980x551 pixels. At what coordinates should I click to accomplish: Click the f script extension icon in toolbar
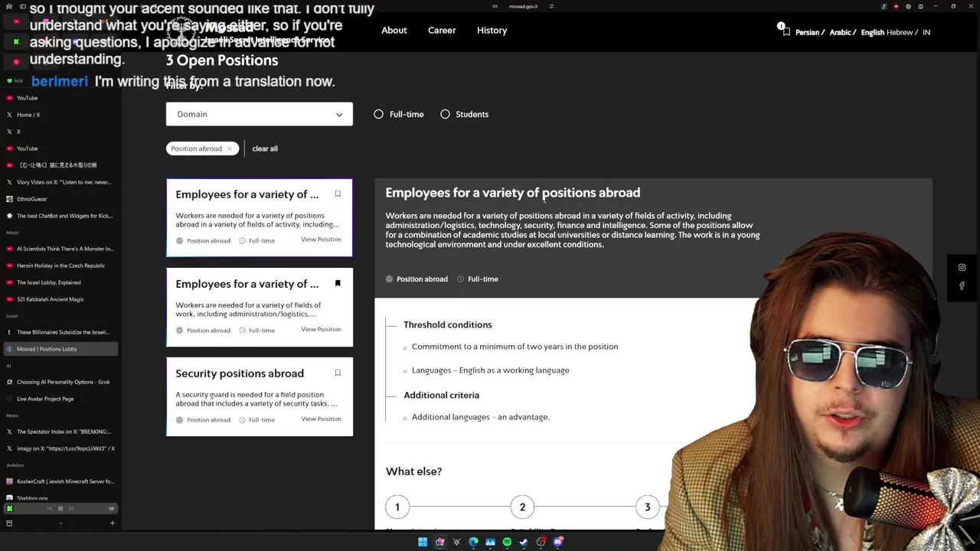pos(884,6)
